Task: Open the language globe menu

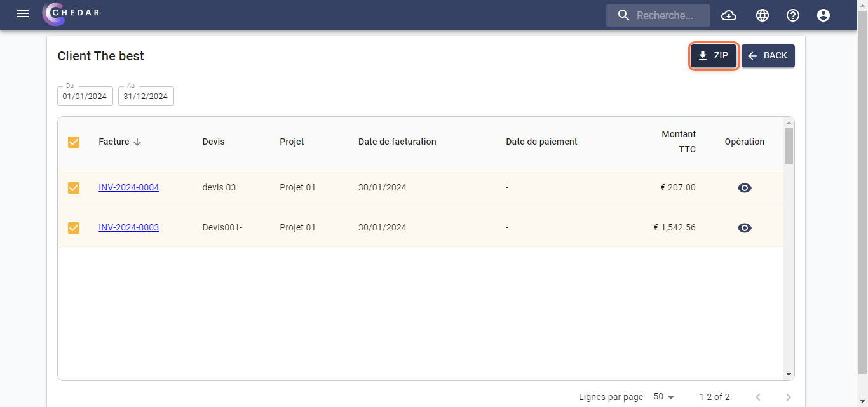Action: (x=763, y=15)
